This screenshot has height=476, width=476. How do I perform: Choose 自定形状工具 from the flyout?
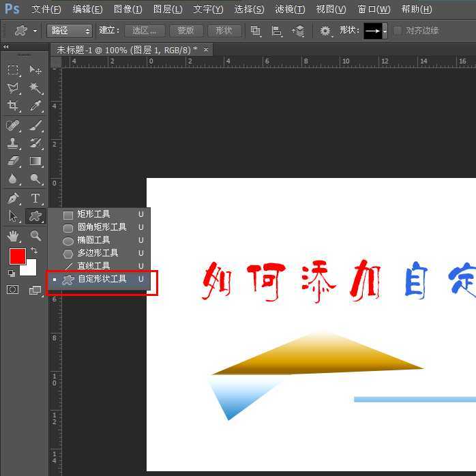[x=102, y=279]
